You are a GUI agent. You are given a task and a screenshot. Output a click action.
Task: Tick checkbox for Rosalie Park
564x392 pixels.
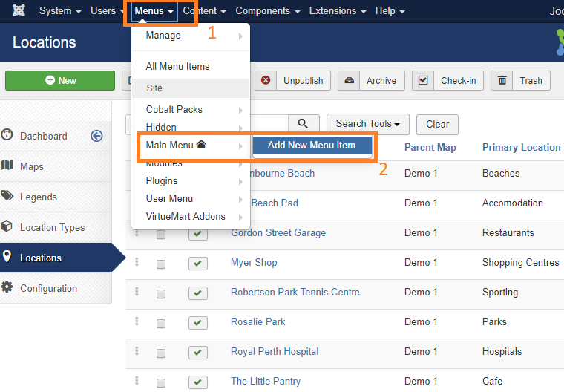[x=161, y=324]
